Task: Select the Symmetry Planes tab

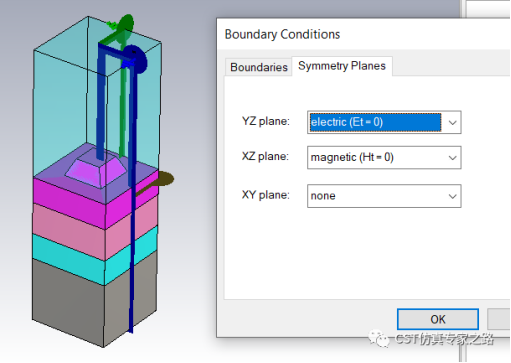Action: [x=342, y=66]
